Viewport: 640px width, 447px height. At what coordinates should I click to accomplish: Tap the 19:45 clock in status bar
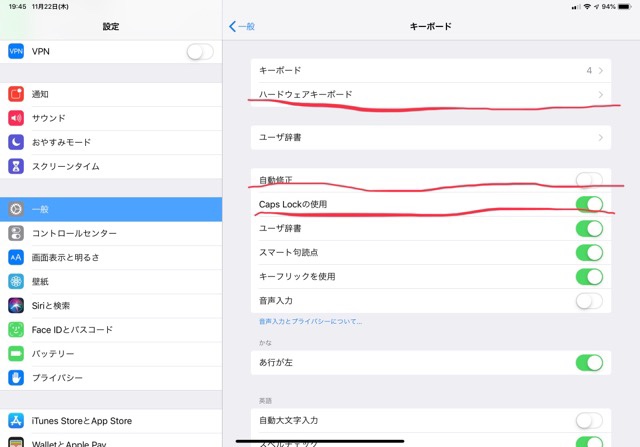[18, 7]
